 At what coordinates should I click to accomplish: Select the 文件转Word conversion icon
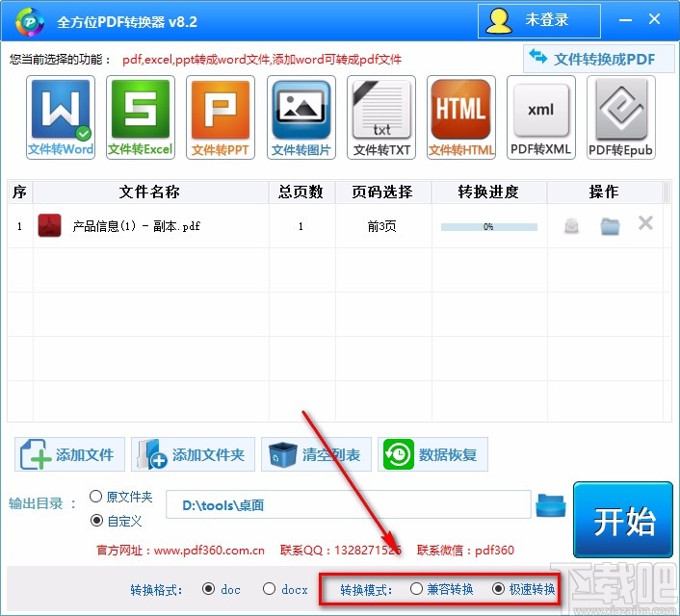coord(61,117)
